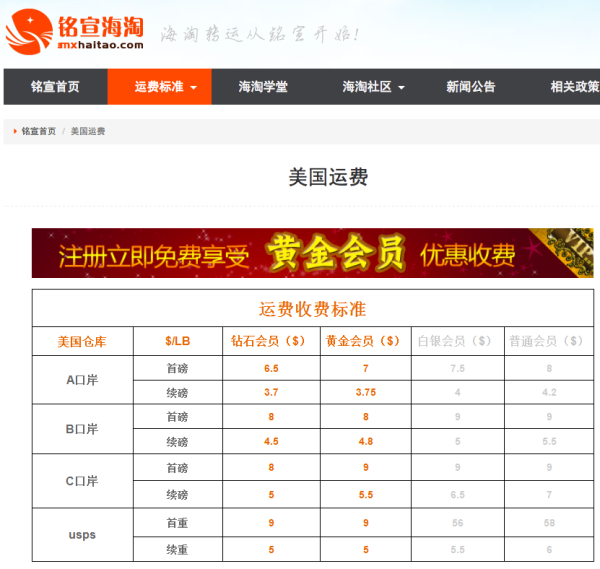Click the 6.5 value for A口岸 钻石会员 首磅
The image size is (600, 569).
coord(271,368)
